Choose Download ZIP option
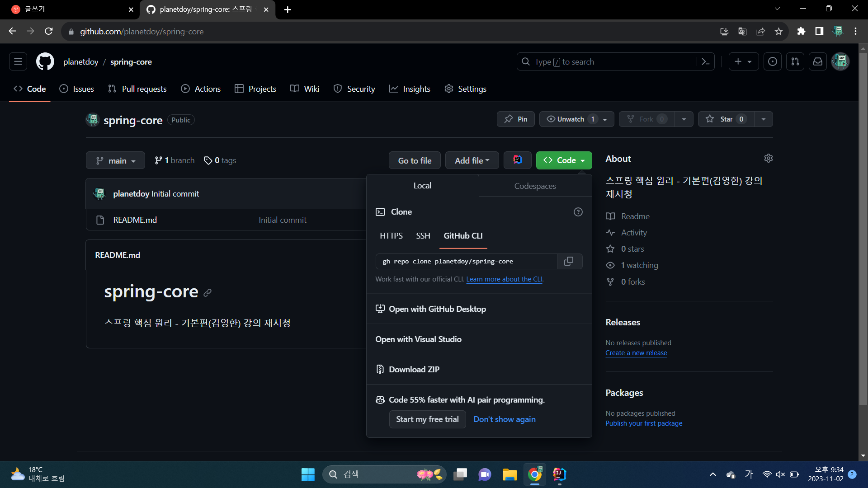The image size is (868, 488). click(x=479, y=369)
